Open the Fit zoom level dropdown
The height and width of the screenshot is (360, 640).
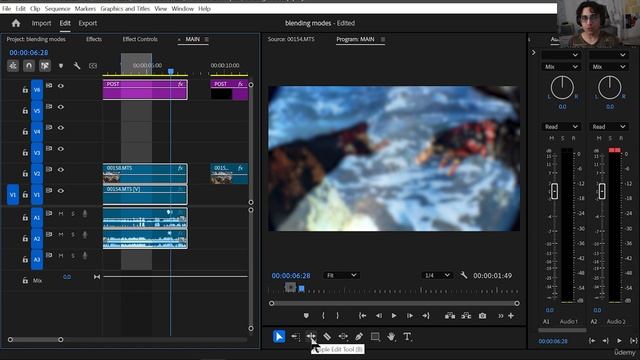coord(341,275)
